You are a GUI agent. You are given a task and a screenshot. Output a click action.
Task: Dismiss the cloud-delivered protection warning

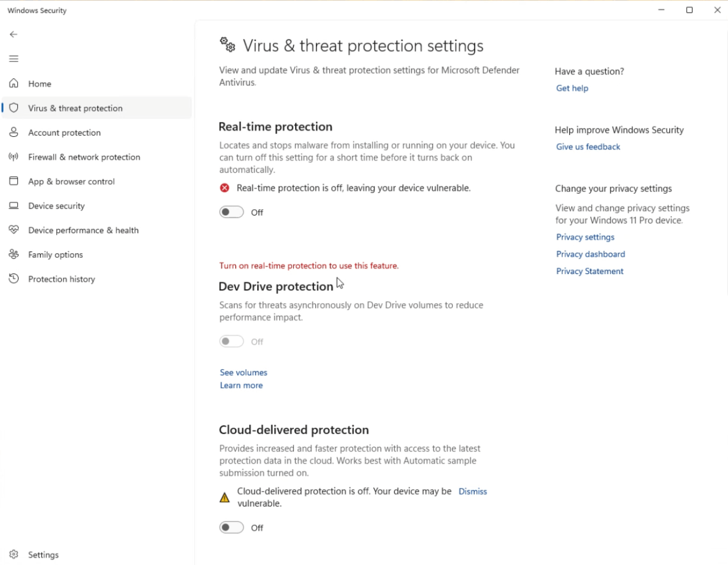coord(472,491)
